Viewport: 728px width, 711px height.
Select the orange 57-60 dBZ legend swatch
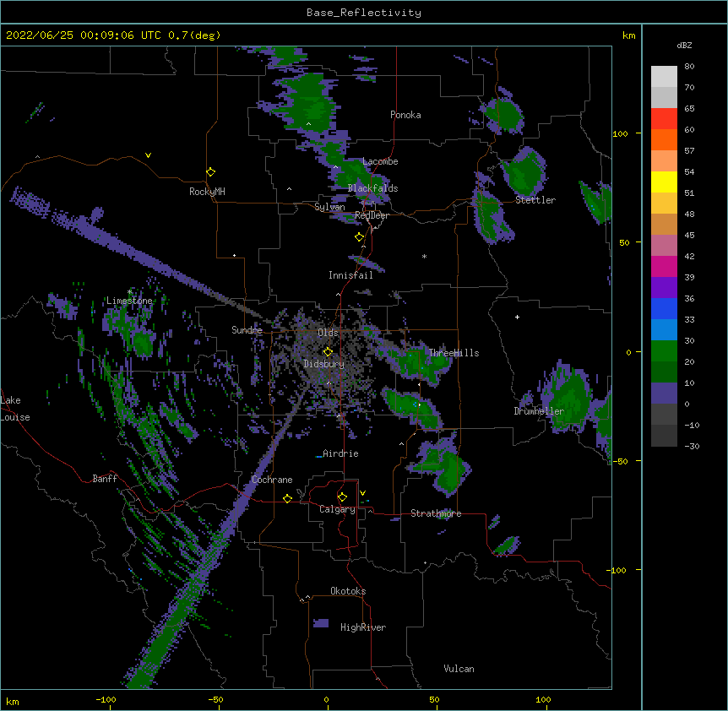pos(664,139)
